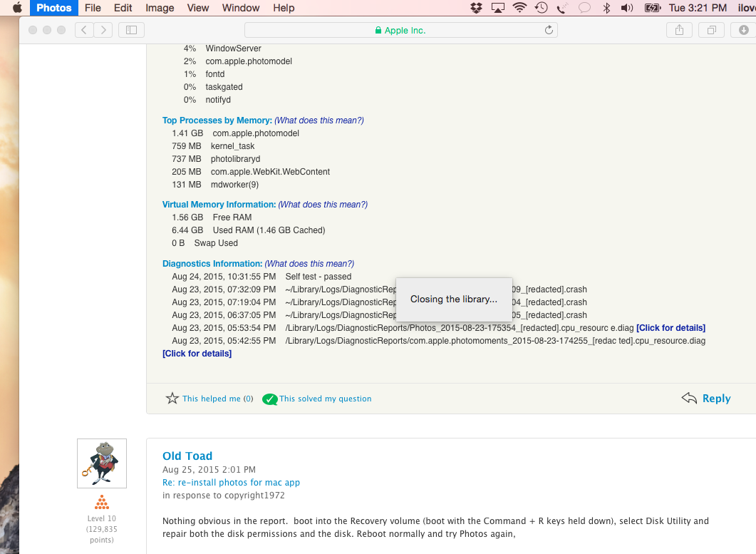This screenshot has height=554, width=756.
Task: Open the Bluetooth menu
Action: pyautogui.click(x=606, y=8)
